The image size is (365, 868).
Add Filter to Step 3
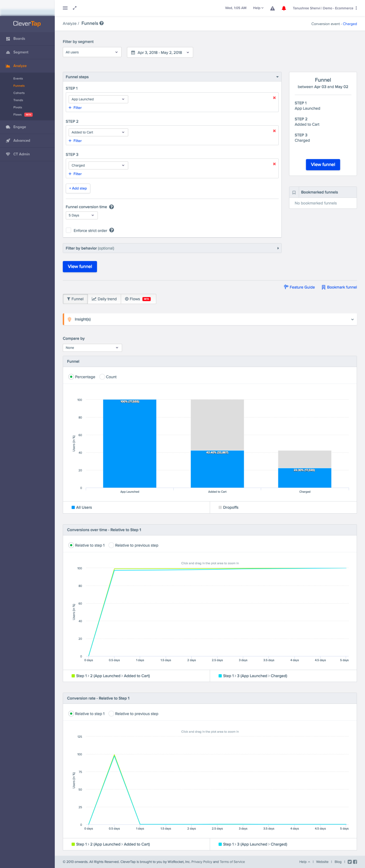[75, 174]
